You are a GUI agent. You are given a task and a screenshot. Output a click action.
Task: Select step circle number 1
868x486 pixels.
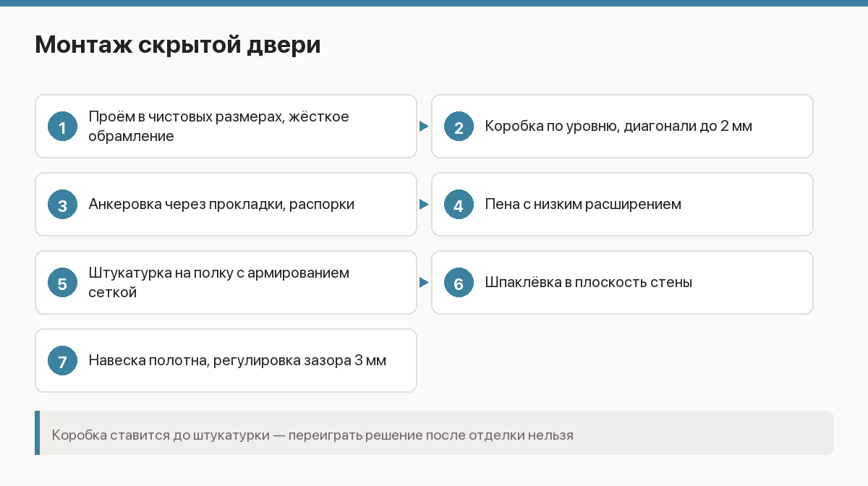pyautogui.click(x=62, y=127)
